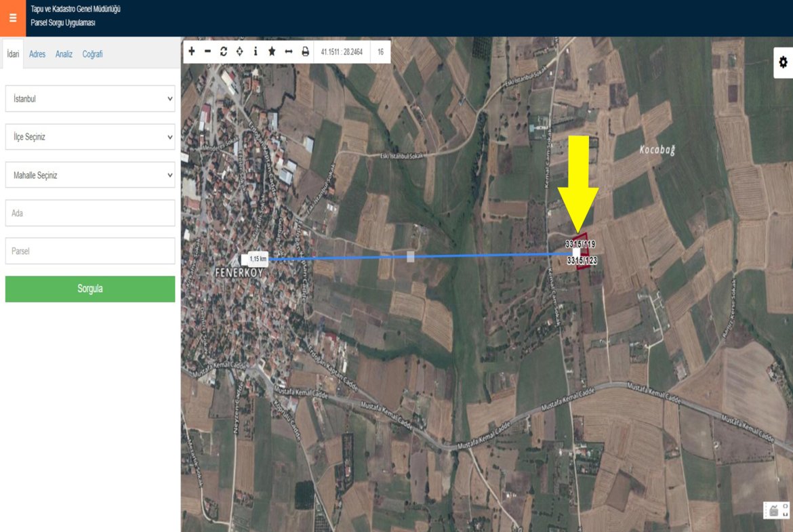The width and height of the screenshot is (793, 532).
Task: Open the İstanbul province dropdown
Action: click(x=90, y=99)
